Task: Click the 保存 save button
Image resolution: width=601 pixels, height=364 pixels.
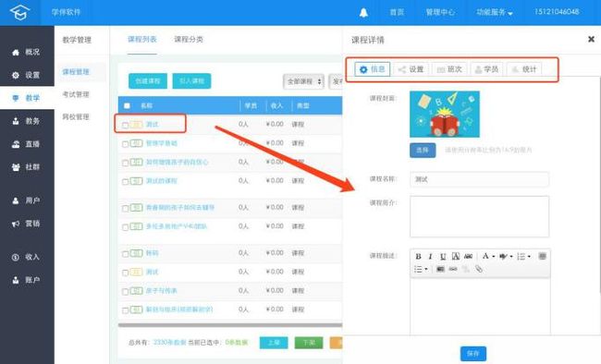Action: pos(473,353)
